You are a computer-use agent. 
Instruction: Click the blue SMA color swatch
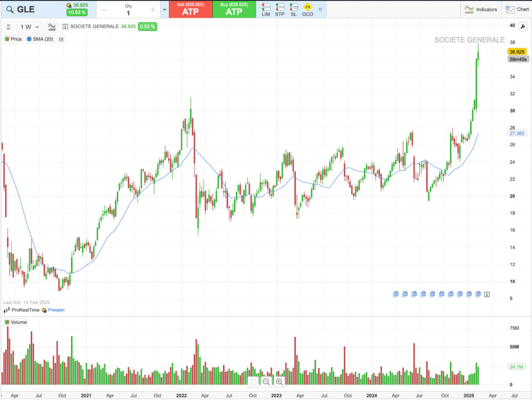[29, 39]
